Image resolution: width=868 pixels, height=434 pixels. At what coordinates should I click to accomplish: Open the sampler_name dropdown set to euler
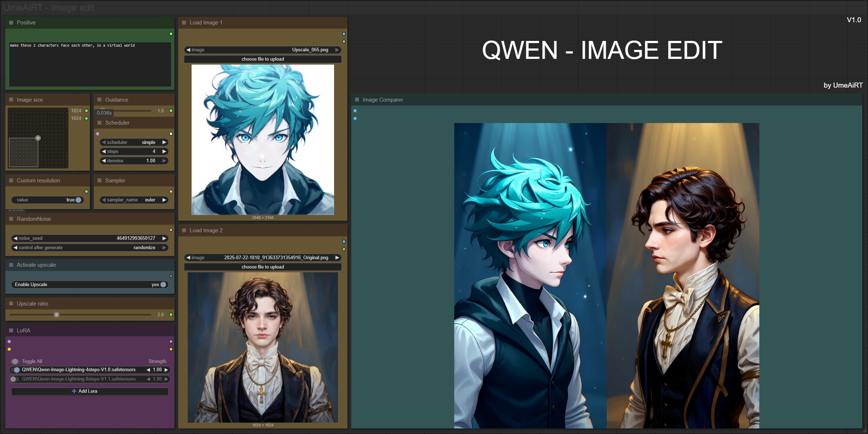pos(134,200)
